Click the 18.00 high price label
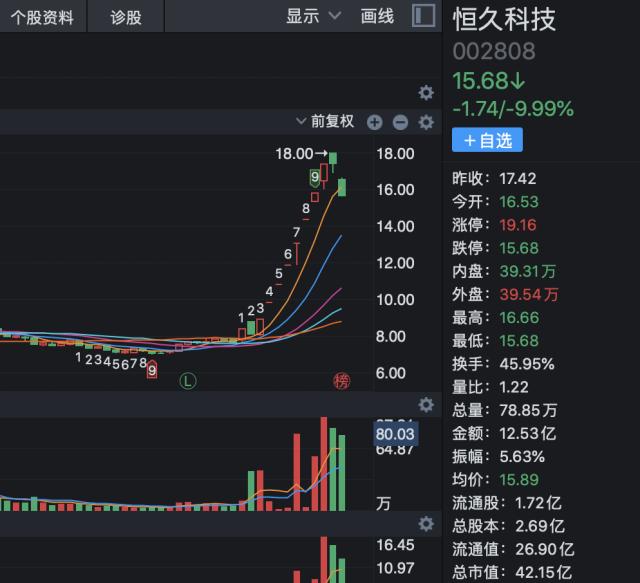 (x=302, y=154)
